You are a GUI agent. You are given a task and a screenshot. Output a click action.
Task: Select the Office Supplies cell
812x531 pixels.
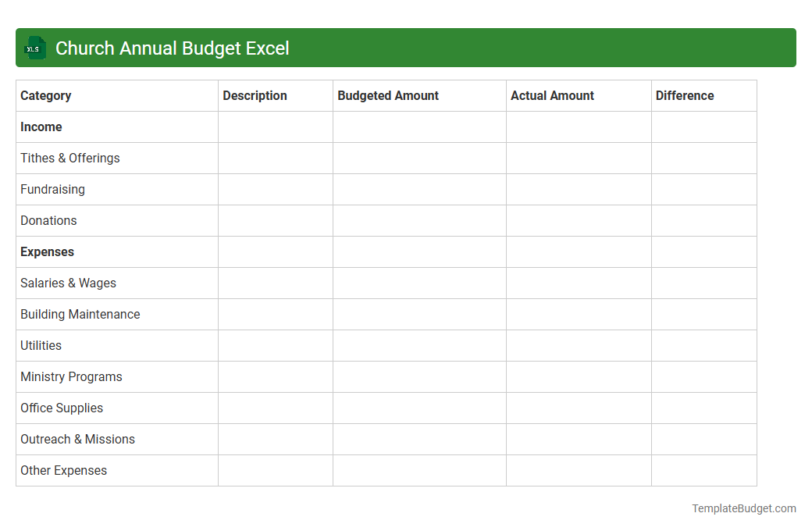(x=62, y=408)
